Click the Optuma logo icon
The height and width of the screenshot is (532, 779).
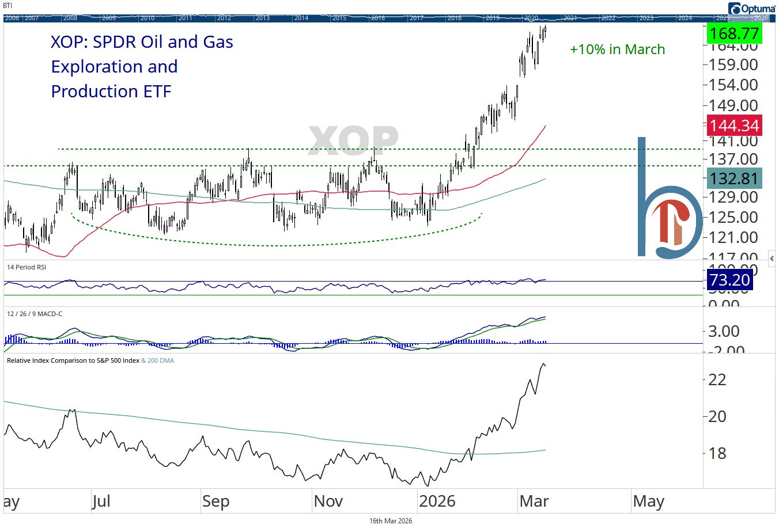click(x=735, y=9)
